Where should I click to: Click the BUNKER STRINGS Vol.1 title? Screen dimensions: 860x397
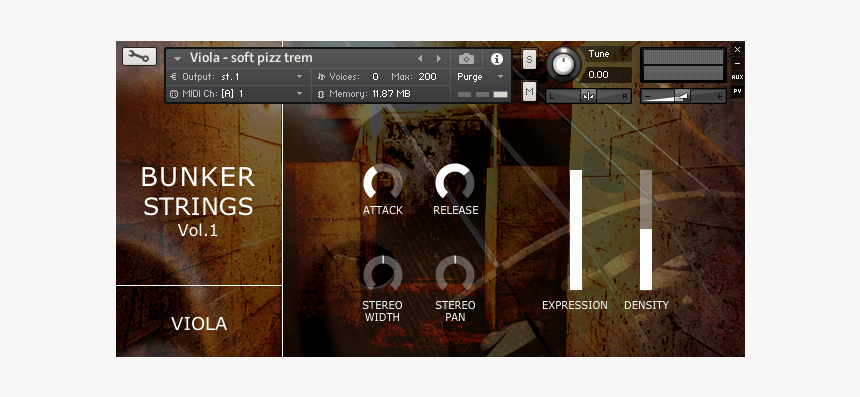click(x=198, y=201)
